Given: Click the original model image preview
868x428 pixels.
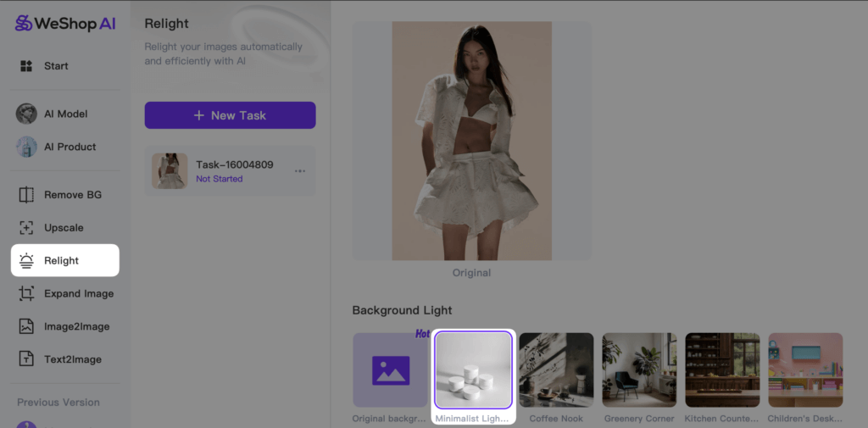Looking at the screenshot, I should [x=471, y=141].
